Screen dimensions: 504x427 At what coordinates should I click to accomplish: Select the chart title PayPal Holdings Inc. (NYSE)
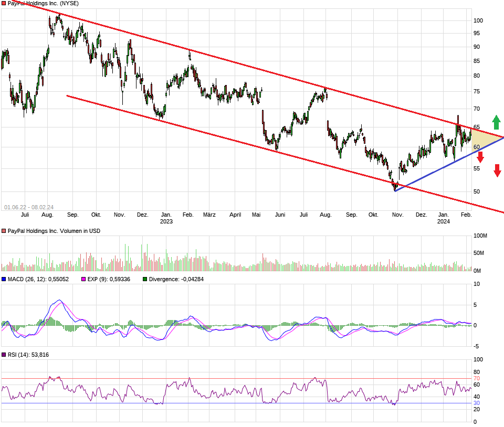point(43,3)
